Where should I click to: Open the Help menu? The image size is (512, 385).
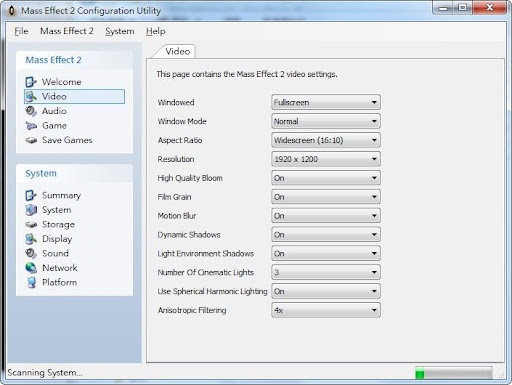tap(155, 31)
